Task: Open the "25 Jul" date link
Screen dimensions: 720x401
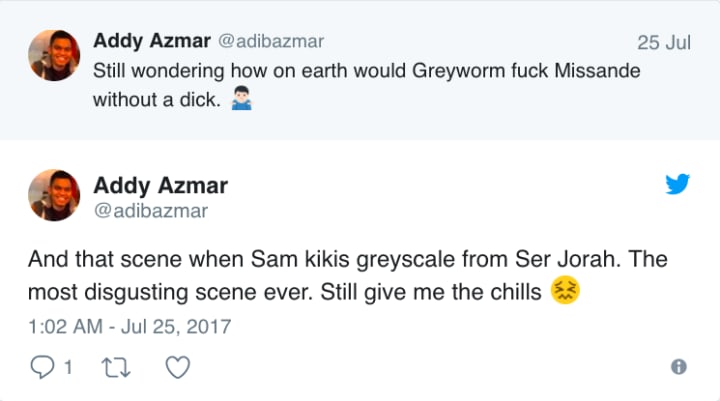Action: coord(663,43)
